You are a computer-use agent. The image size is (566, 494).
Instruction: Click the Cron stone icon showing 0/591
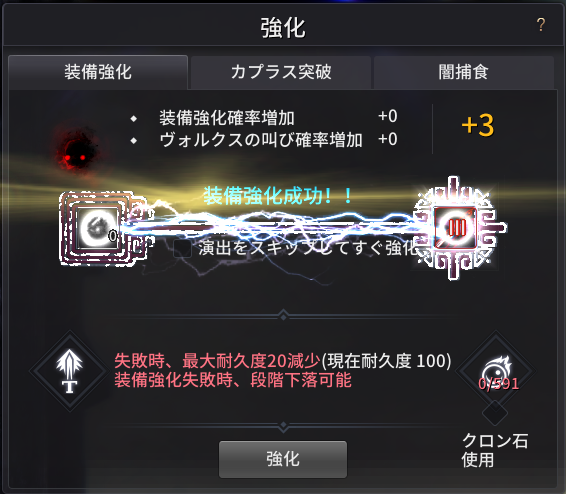coord(496,370)
